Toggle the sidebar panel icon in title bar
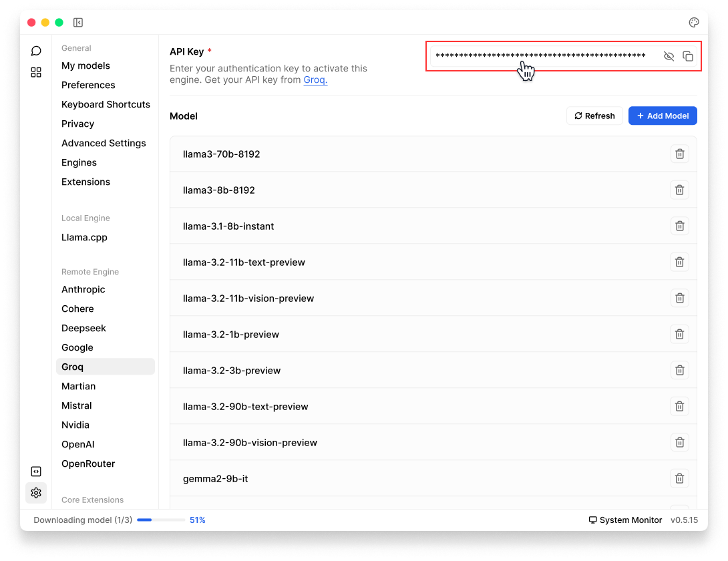Image resolution: width=728 pixels, height=561 pixels. 78,22
